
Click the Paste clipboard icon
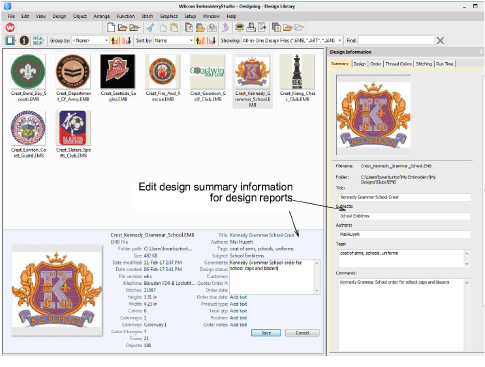point(174,27)
